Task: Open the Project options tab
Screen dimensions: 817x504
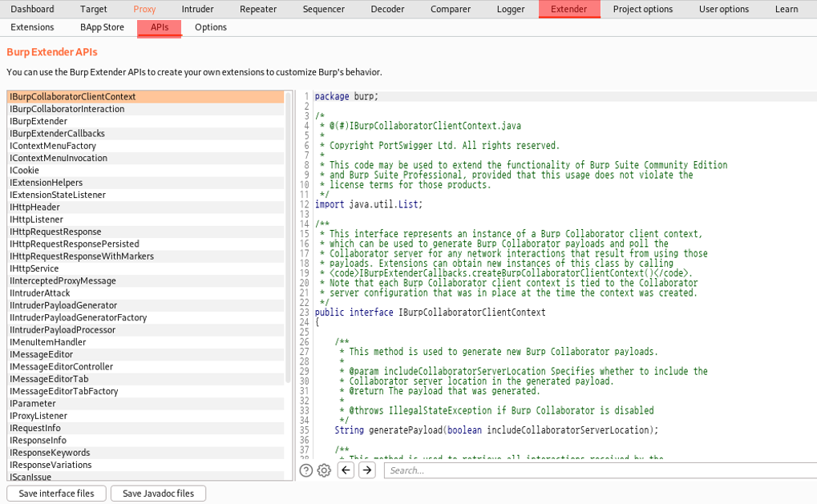Action: (x=642, y=9)
